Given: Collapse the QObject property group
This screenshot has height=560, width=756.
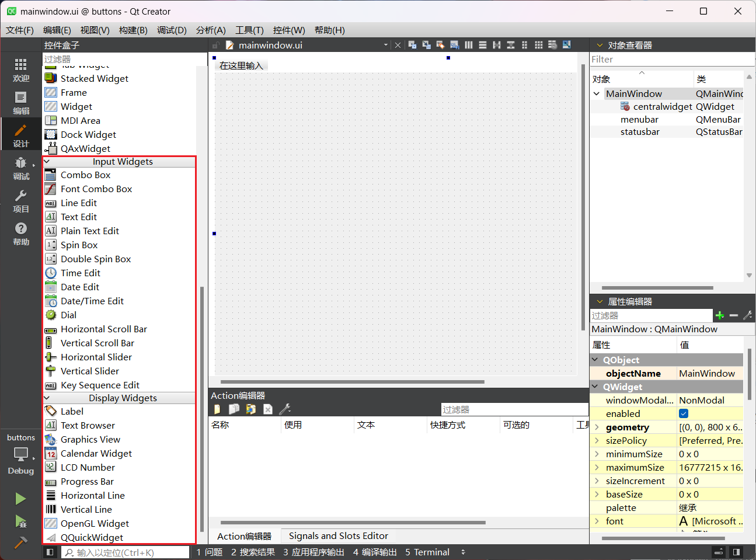Looking at the screenshot, I should pos(595,360).
